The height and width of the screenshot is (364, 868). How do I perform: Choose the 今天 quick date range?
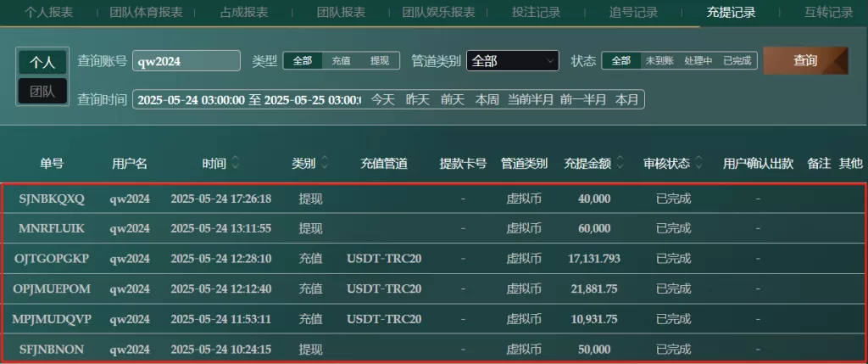pyautogui.click(x=382, y=100)
